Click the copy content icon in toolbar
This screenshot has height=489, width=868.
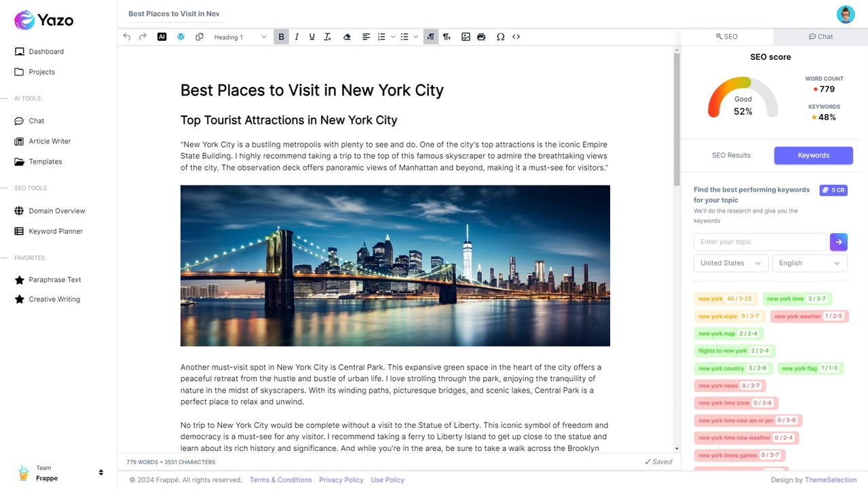click(200, 37)
